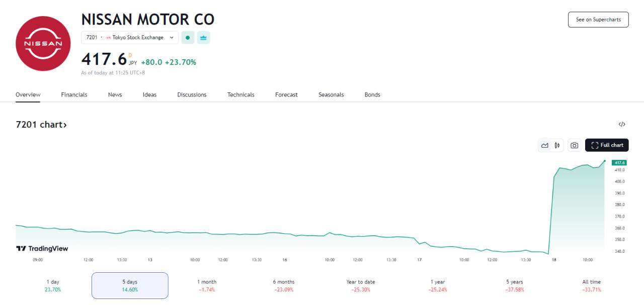Switch to candlestick chart icon

tap(557, 145)
